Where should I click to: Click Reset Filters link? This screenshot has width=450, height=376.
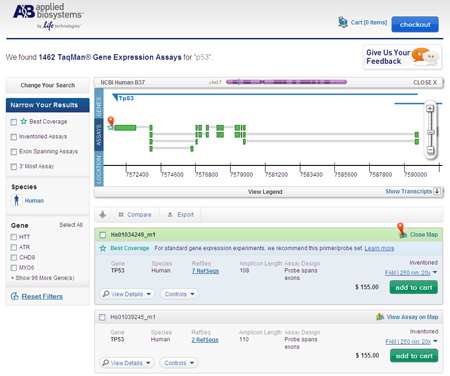point(42,296)
